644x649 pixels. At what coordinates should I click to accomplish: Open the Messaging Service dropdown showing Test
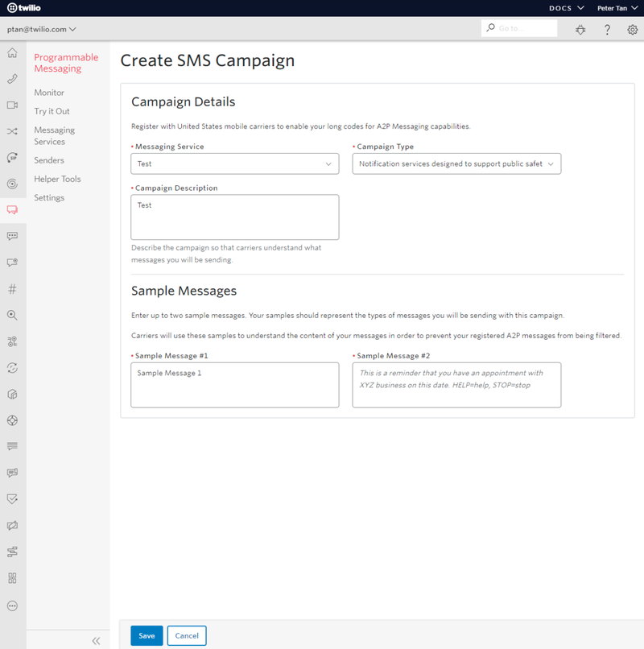235,164
